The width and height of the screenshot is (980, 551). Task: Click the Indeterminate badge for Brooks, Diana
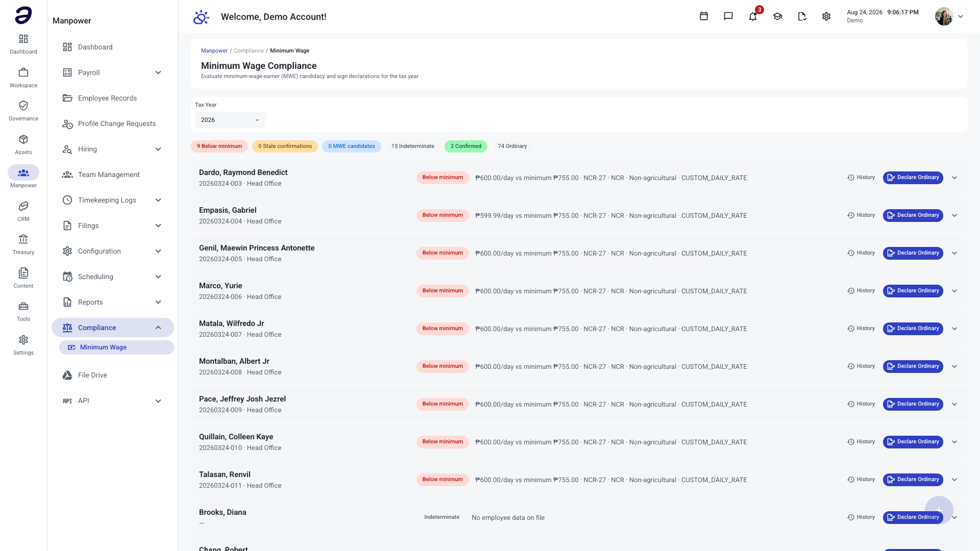[442, 517]
